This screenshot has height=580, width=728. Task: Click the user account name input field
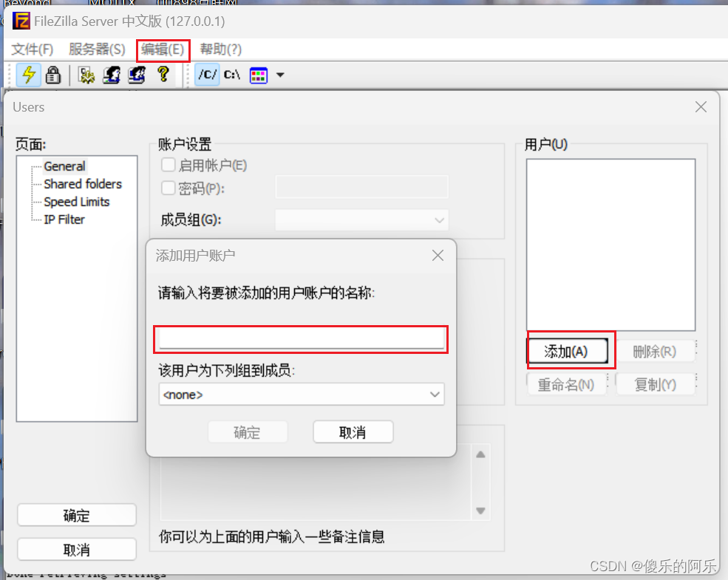[x=302, y=338]
